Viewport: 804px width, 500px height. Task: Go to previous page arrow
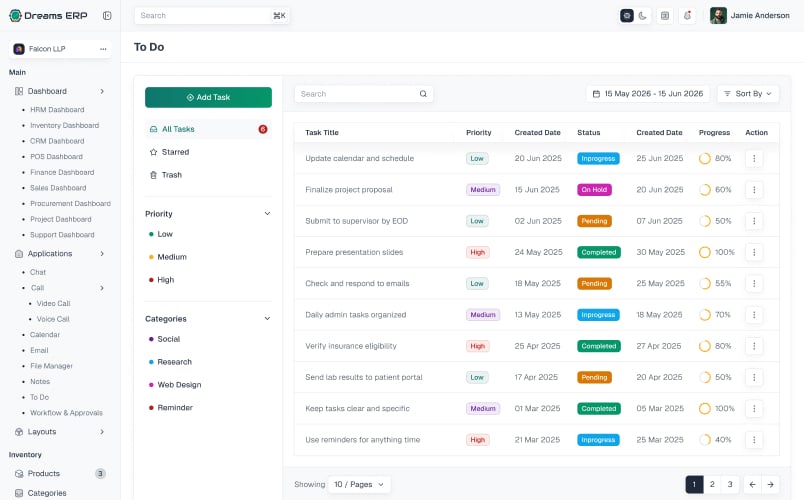pos(752,484)
